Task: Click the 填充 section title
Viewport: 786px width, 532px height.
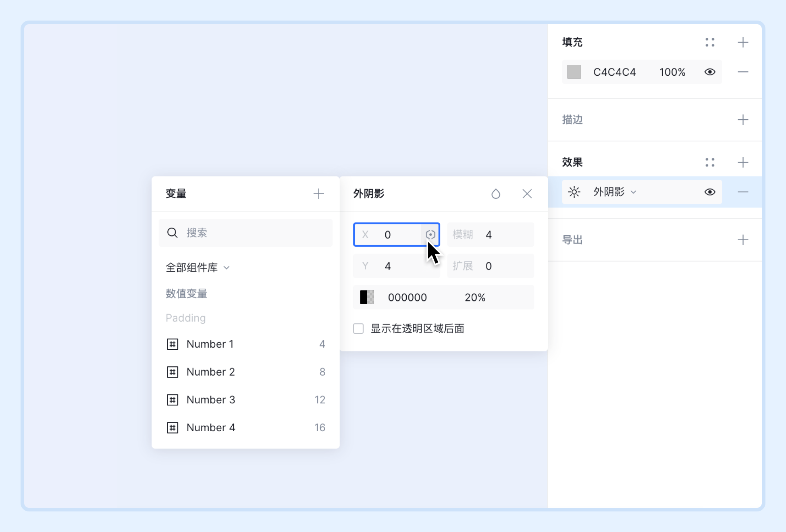Action: 572,42
